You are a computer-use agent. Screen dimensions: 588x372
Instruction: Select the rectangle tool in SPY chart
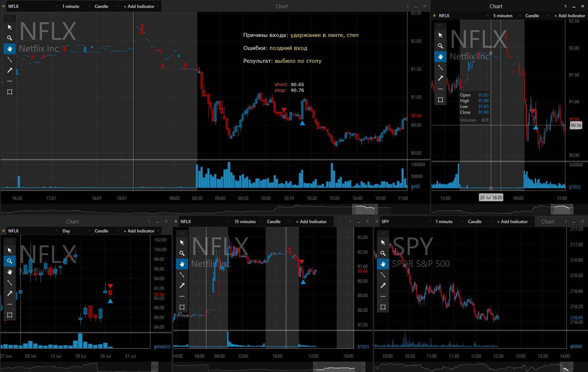point(383,307)
